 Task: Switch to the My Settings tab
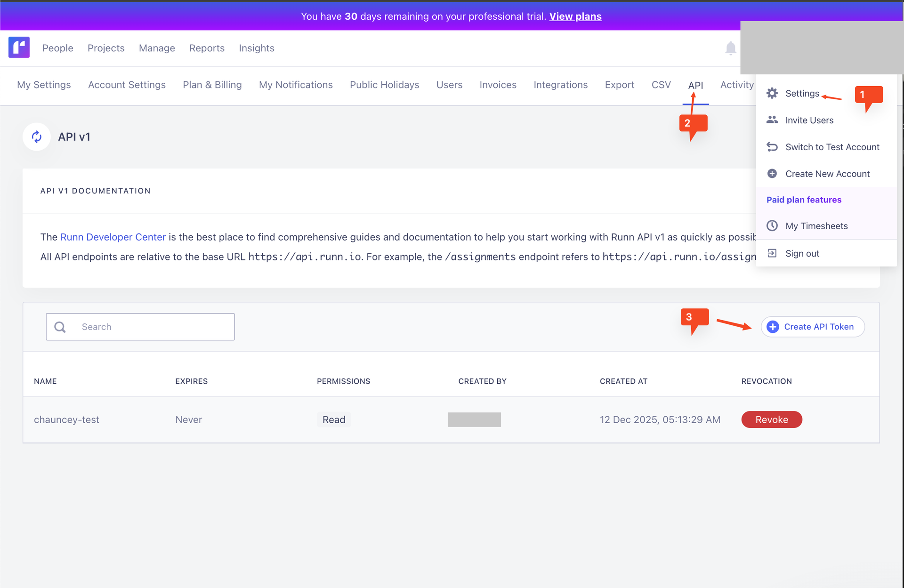44,85
